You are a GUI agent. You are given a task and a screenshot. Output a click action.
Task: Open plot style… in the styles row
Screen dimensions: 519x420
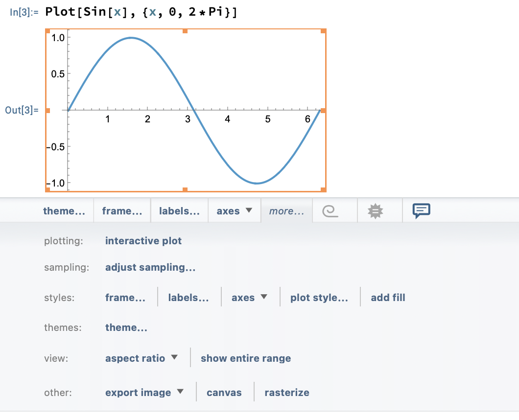[x=319, y=297]
